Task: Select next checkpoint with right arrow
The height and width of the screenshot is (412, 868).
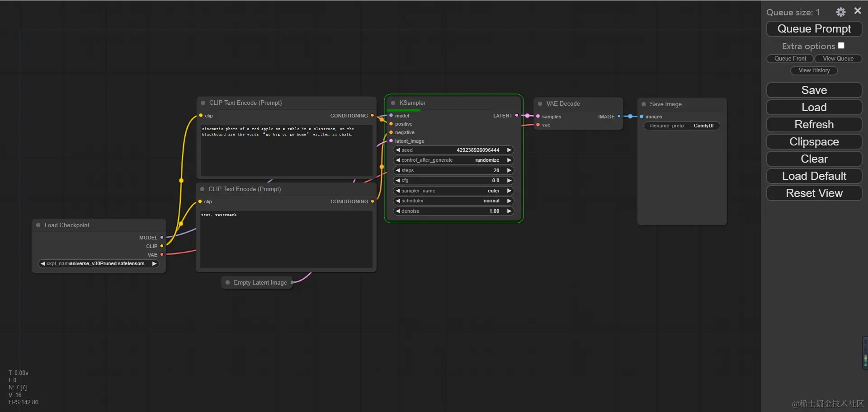Action: [154, 264]
